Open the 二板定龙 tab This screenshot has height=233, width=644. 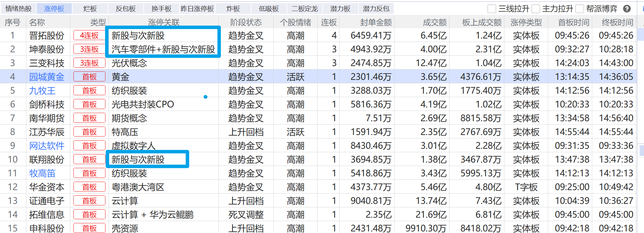(x=305, y=9)
